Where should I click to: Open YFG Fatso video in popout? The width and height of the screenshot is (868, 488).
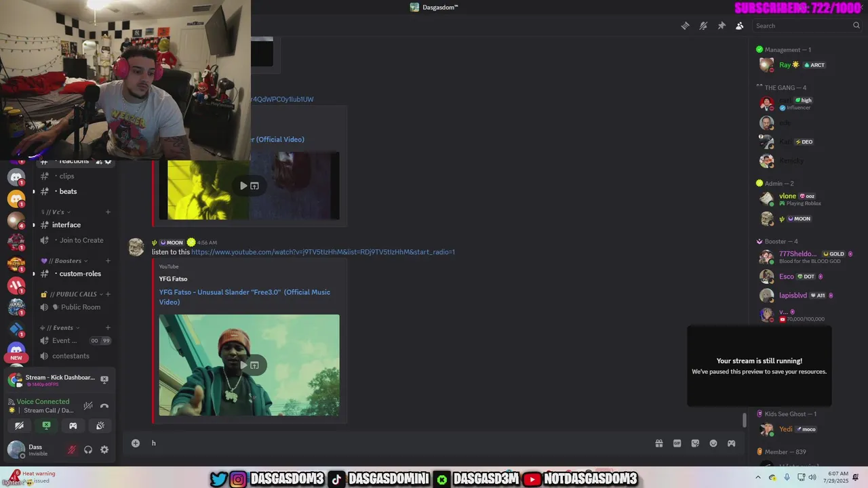tap(254, 365)
